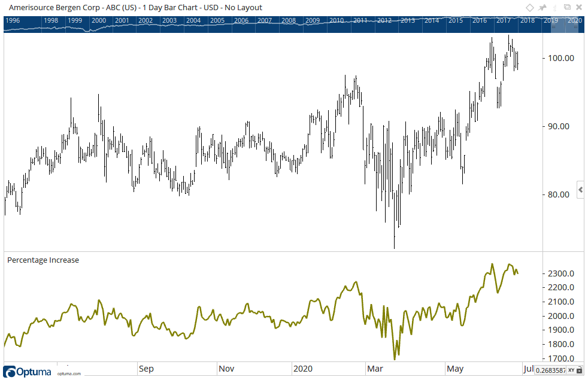Click the 0.2683587 scale value field
Screen dimensions: 588x380
click(550, 370)
